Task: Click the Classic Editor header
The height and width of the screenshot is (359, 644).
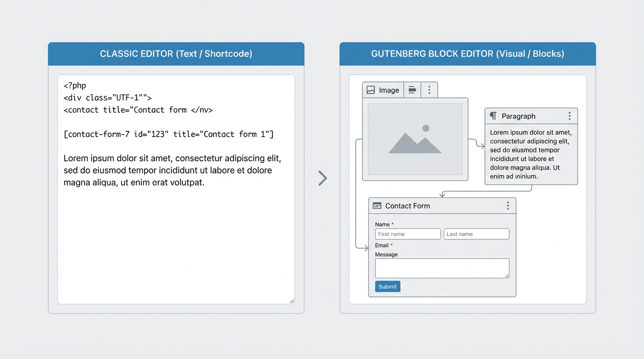Action: point(176,54)
